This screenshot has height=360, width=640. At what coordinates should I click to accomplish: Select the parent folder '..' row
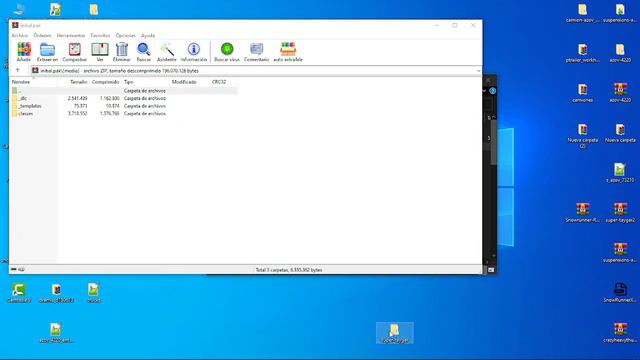[124, 91]
